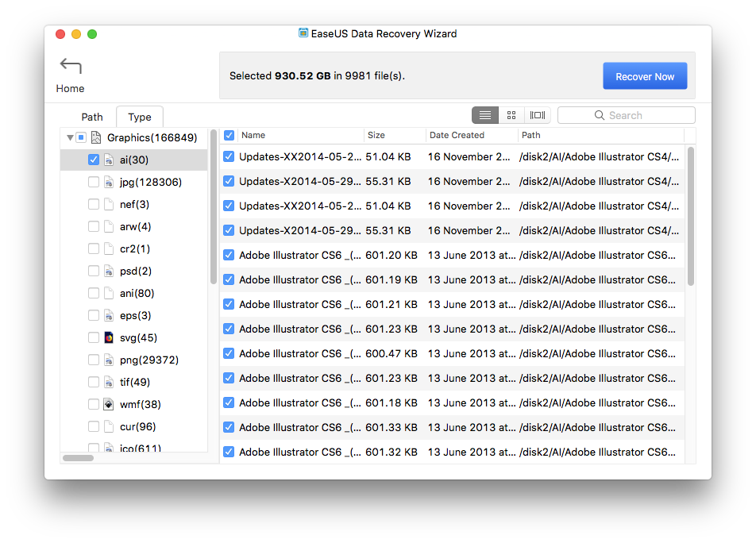Click the file list vertical scrollbar

click(x=690, y=217)
